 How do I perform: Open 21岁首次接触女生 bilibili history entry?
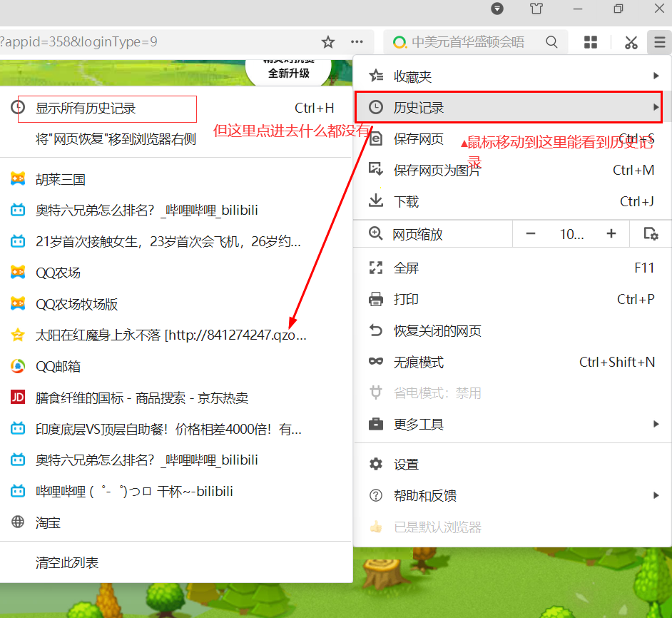pyautogui.click(x=175, y=241)
